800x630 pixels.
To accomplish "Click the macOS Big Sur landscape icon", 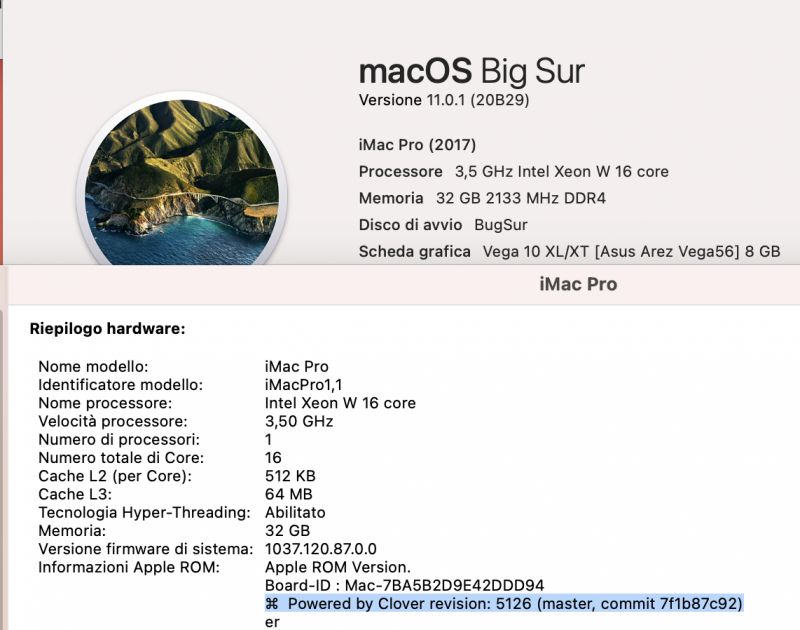I will point(182,179).
